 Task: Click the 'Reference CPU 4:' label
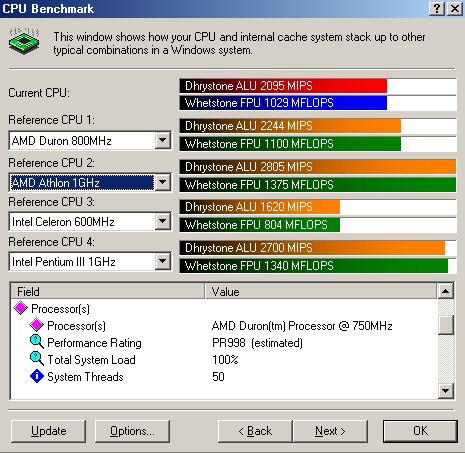[51, 241]
